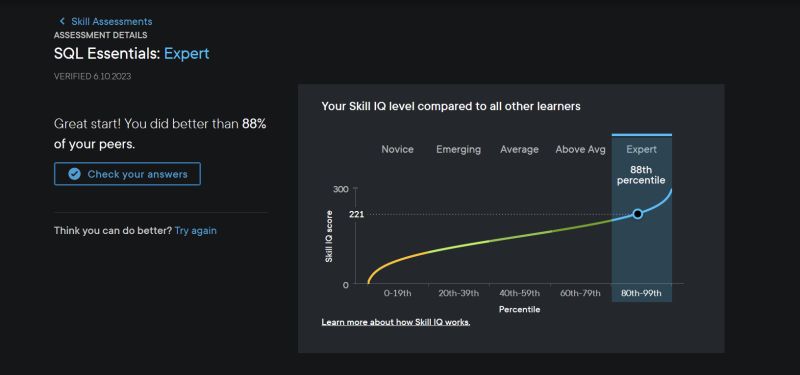Click the Try again link
This screenshot has height=375, width=800.
[195, 231]
